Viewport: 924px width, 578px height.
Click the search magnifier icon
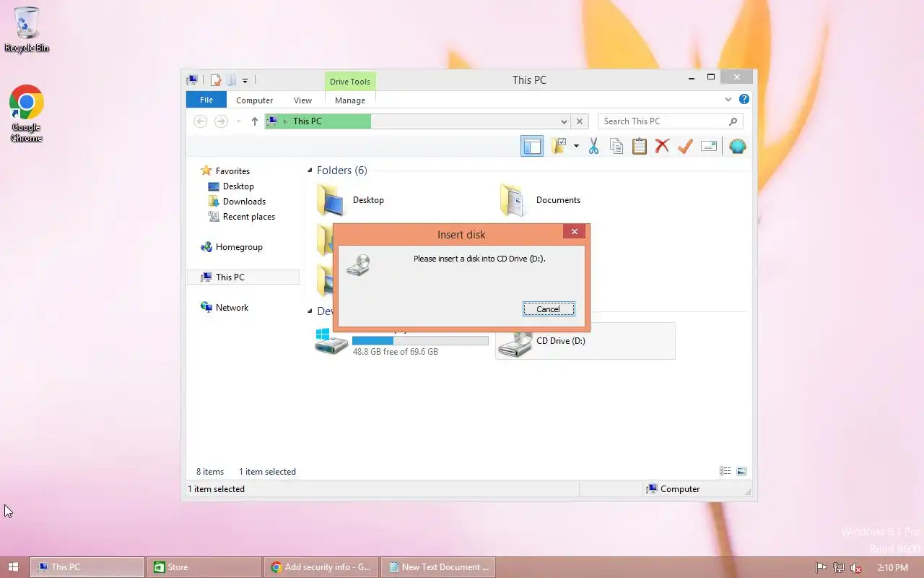[x=733, y=121]
